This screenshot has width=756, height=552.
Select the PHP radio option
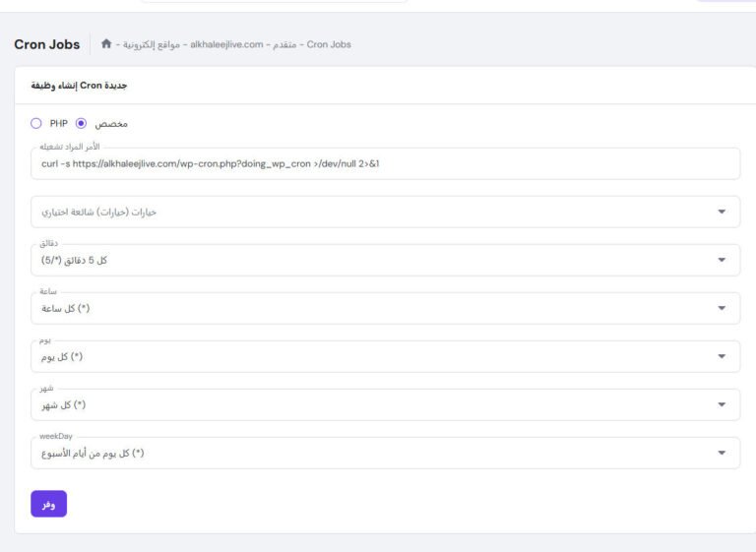(x=36, y=123)
